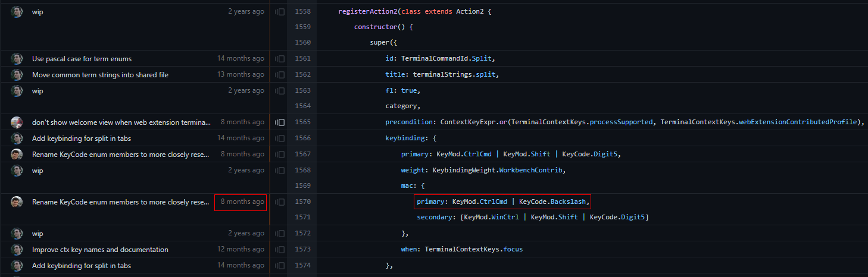Image resolution: width=868 pixels, height=277 pixels.
Task: View blame prior to change at line 1567
Action: pos(280,154)
